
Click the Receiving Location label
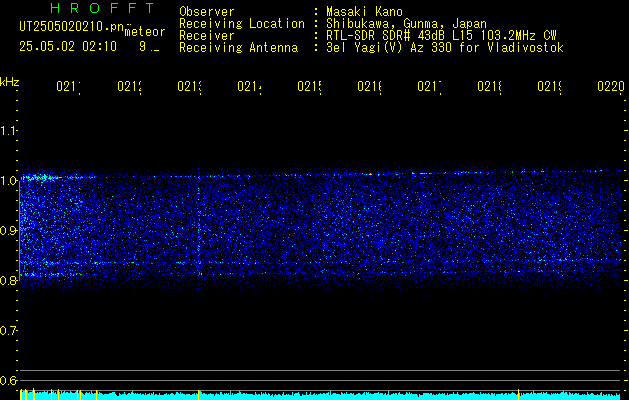coord(242,24)
